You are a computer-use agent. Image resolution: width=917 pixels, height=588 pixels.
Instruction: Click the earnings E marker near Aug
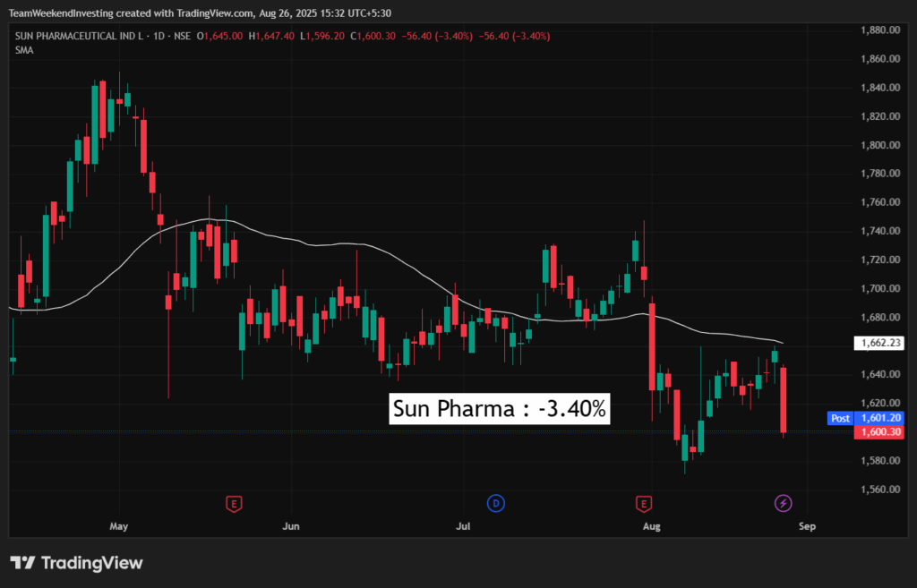click(x=644, y=503)
